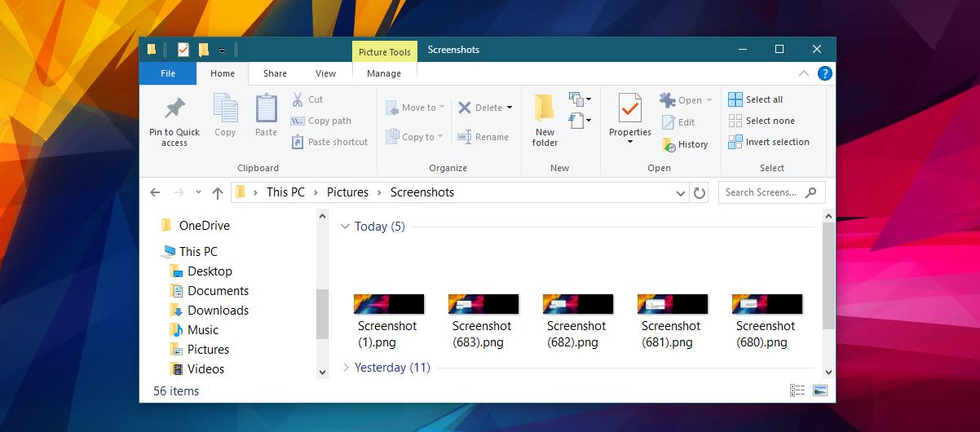This screenshot has height=432, width=980.
Task: Click the Paste shortcut icon
Action: coord(298,142)
